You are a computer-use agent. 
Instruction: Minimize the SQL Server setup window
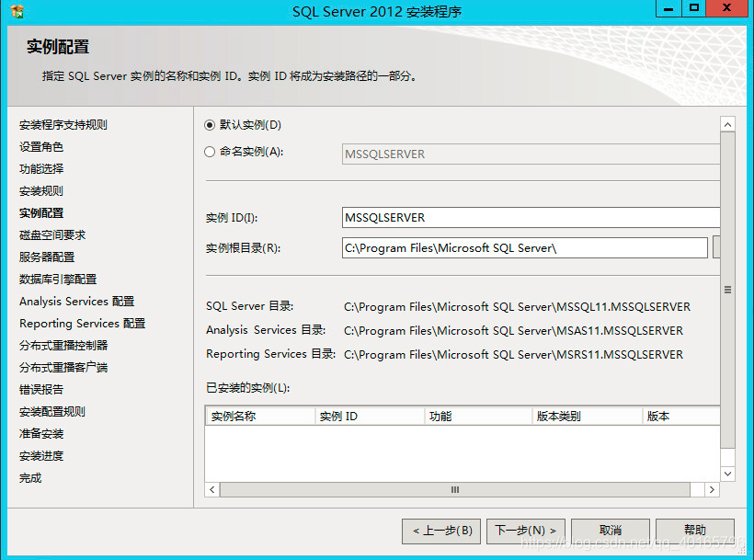(x=668, y=8)
